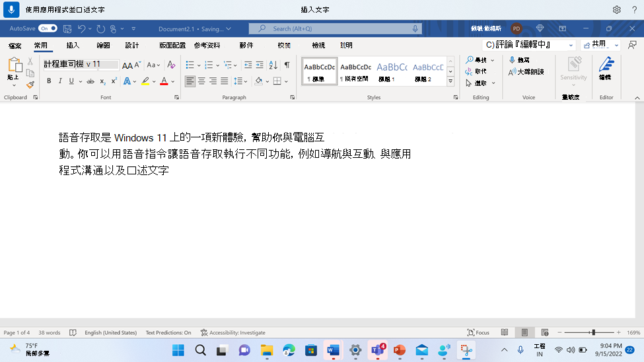Open the font color dropdown arrow
This screenshot has width=644, height=362.
173,81
